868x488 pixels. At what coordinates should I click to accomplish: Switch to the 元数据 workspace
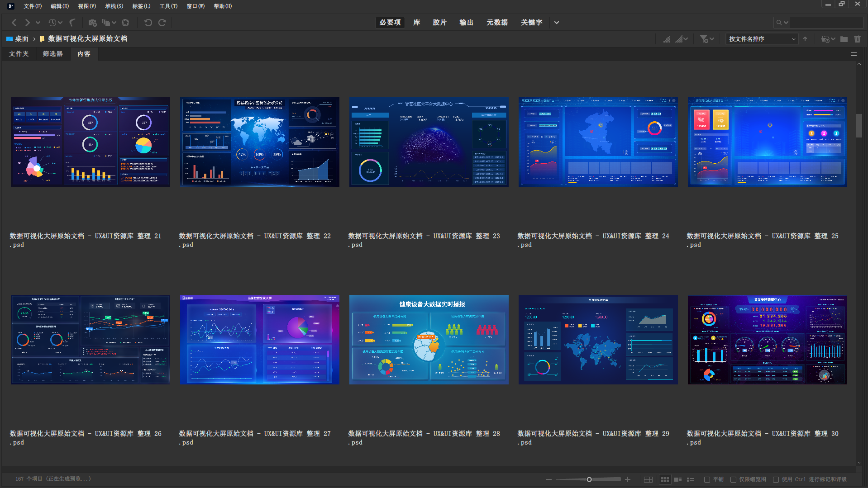[x=497, y=23]
